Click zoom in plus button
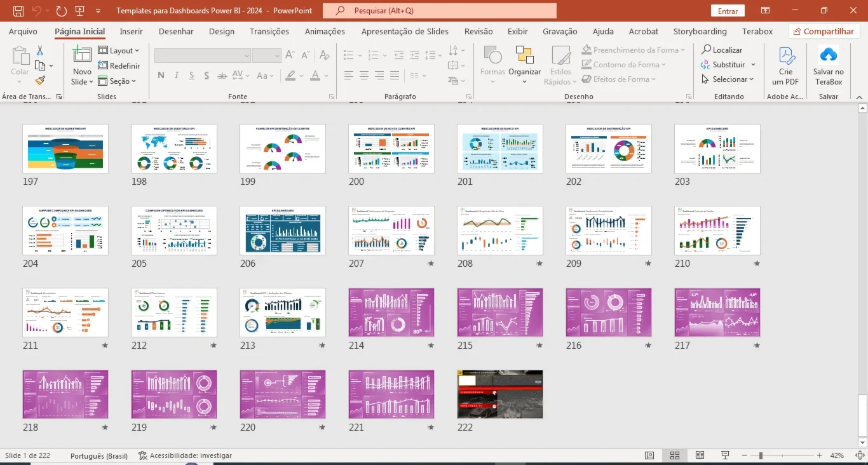 click(x=820, y=455)
